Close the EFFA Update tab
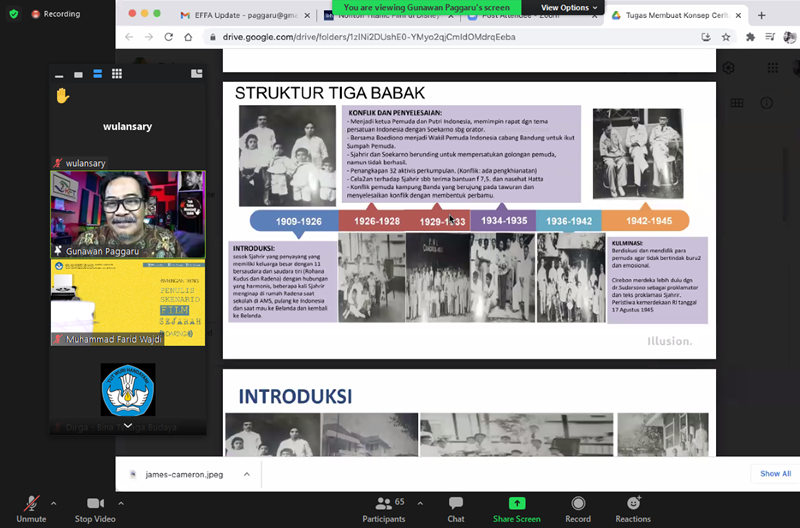The height and width of the screenshot is (528, 800). pyautogui.click(x=307, y=15)
